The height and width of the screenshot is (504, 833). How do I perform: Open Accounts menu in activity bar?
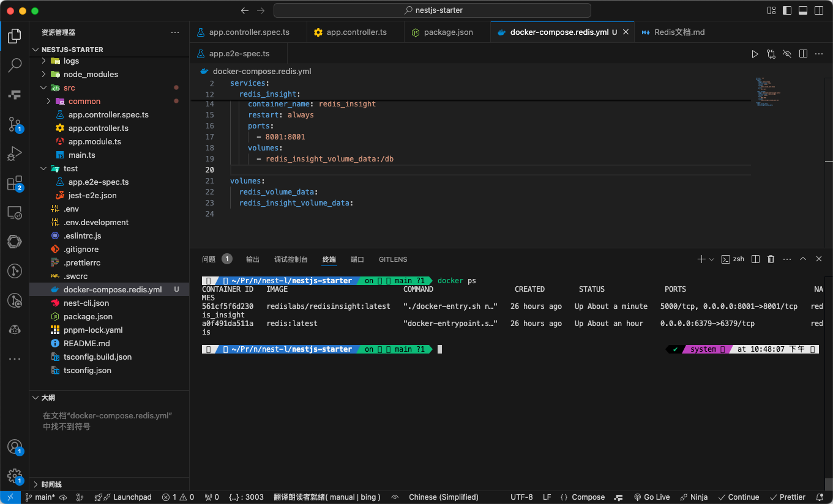pyautogui.click(x=15, y=447)
